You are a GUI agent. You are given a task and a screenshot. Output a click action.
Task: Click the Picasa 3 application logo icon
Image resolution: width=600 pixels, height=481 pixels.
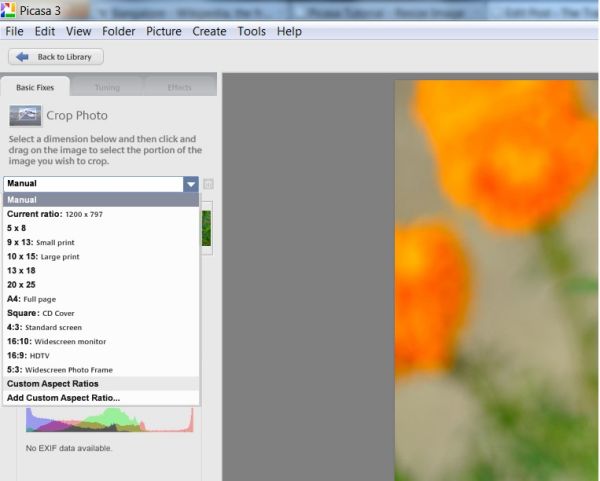tap(8, 10)
